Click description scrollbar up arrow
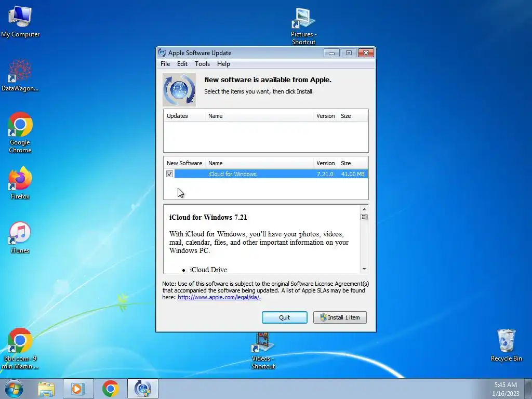Image resolution: width=532 pixels, height=399 pixels. pyautogui.click(x=364, y=209)
